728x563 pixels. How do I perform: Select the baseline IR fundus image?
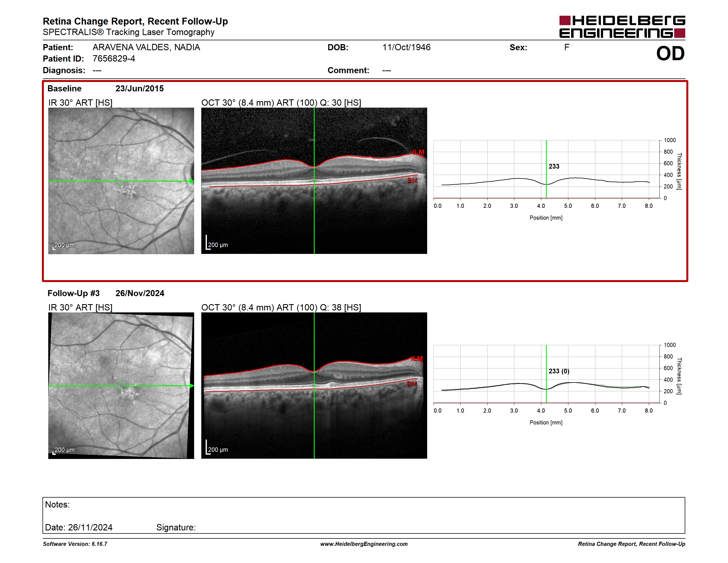pos(121,181)
